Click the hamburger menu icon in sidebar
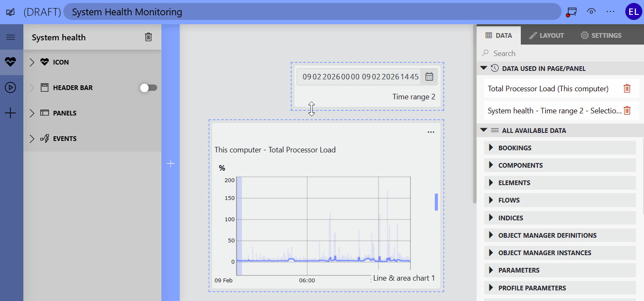This screenshot has width=644, height=301. (x=11, y=37)
